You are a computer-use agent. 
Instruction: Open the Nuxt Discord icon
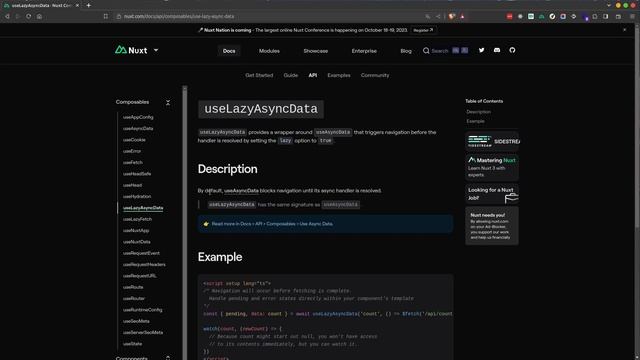(x=497, y=50)
